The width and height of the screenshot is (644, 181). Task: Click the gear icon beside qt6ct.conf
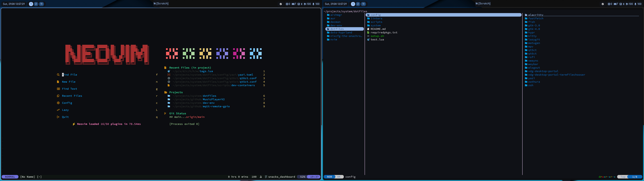click(x=169, y=78)
